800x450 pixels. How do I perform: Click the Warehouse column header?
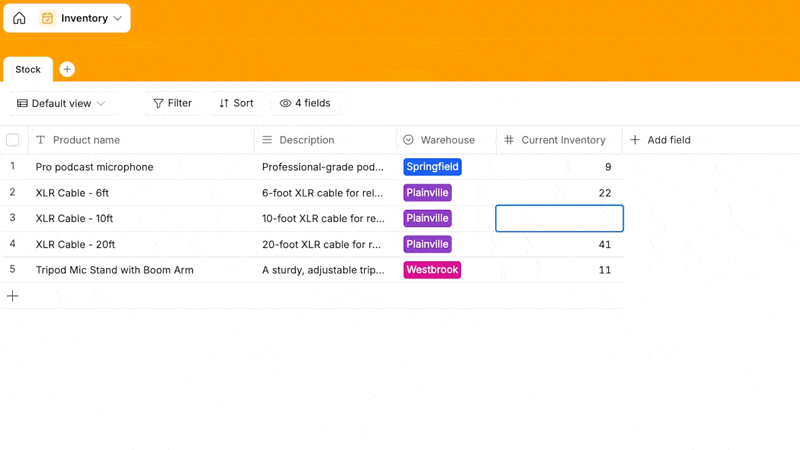446,140
